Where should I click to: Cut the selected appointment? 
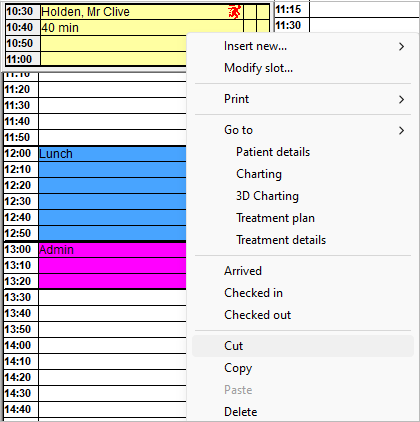point(233,346)
